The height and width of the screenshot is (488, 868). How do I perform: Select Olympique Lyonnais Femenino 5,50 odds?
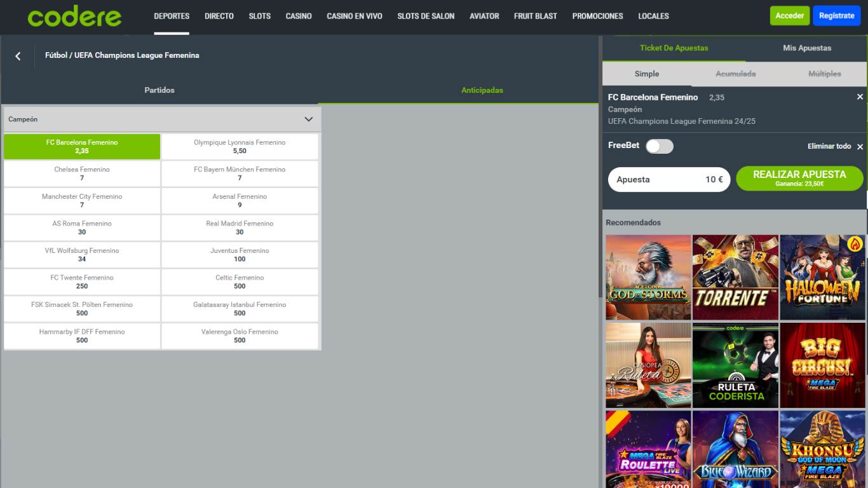click(240, 147)
